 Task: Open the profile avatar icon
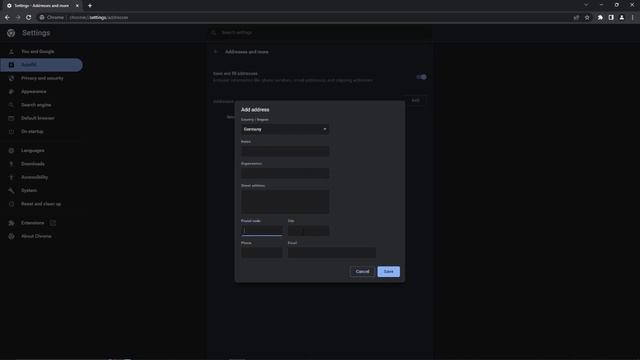pos(622,18)
